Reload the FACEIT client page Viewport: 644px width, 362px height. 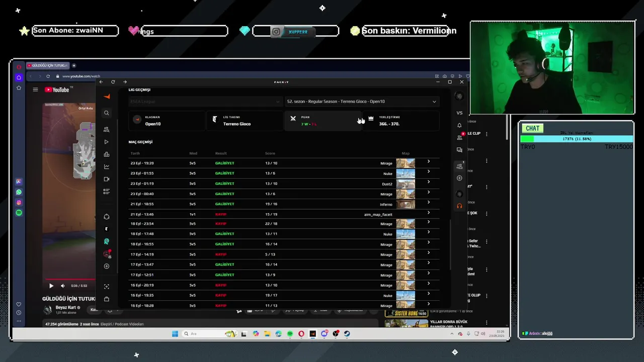pos(113,82)
